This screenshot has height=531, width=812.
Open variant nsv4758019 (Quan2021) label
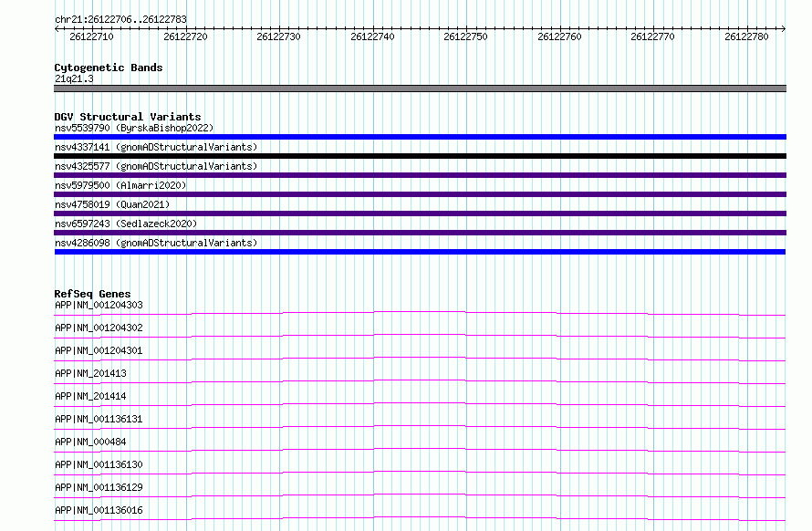112,204
